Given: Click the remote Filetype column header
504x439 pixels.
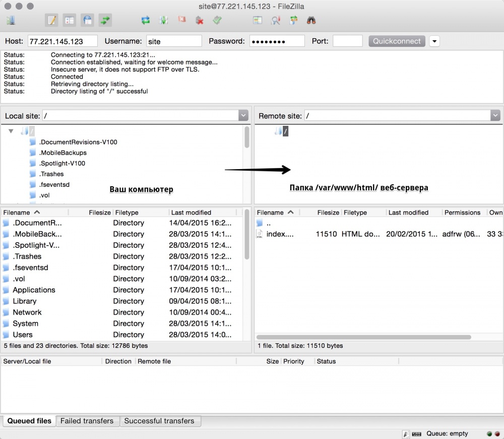Looking at the screenshot, I should (363, 212).
